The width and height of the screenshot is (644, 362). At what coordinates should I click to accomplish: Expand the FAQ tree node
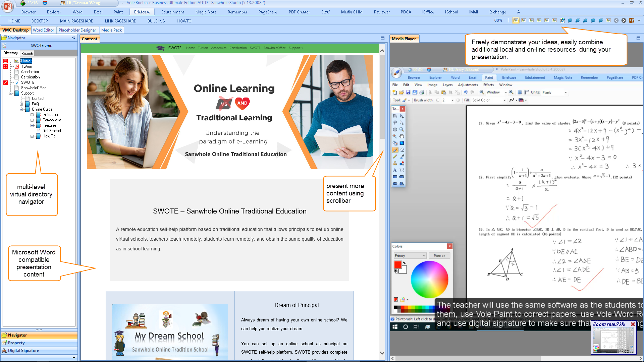pos(21,104)
